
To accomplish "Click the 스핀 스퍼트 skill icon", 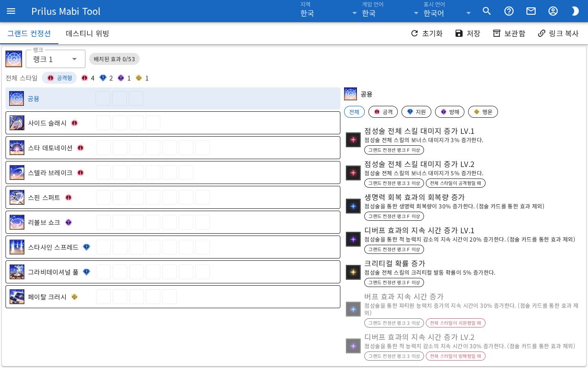I will (x=17, y=198).
